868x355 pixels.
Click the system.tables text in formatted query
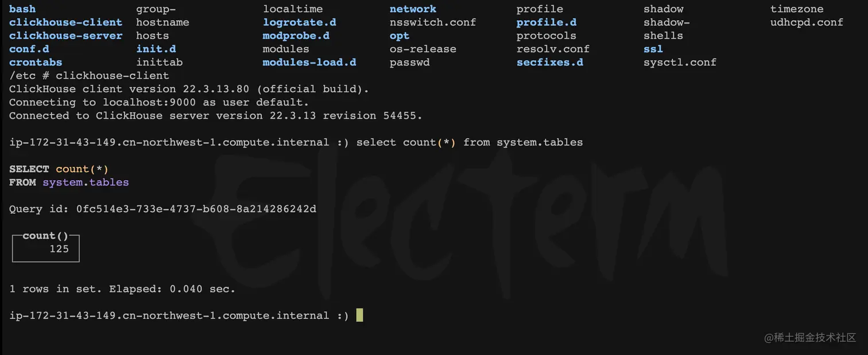[x=86, y=182]
